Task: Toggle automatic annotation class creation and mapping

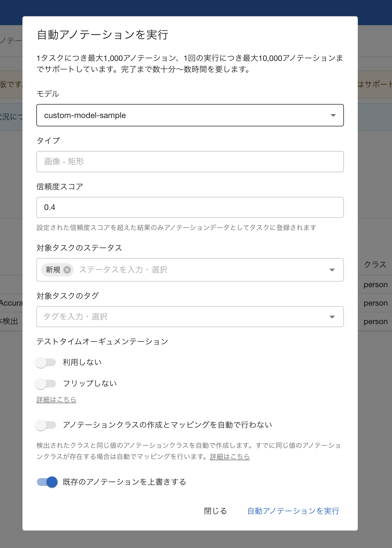Action: tap(46, 425)
